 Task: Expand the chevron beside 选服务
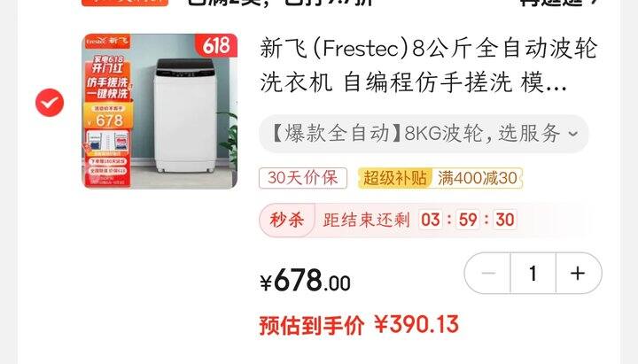point(573,134)
